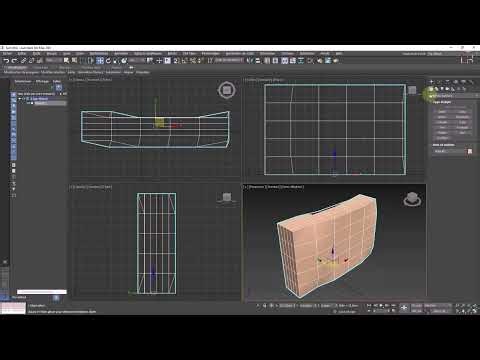Jump to the start frame button
The image size is (480, 360).
click(369, 305)
